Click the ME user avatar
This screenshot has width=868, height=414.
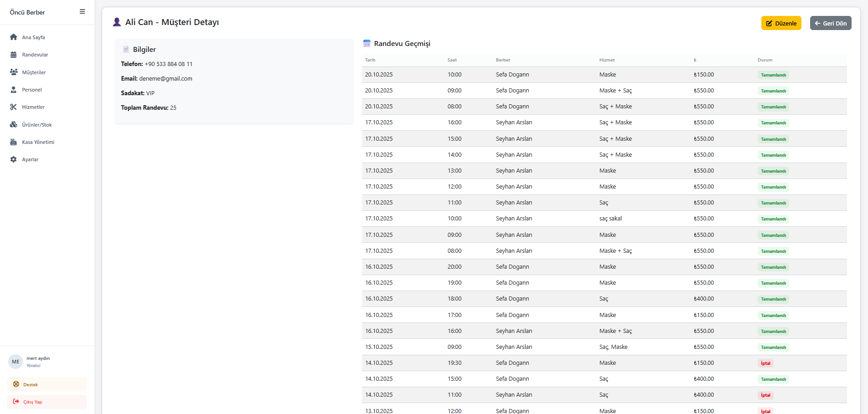15,362
